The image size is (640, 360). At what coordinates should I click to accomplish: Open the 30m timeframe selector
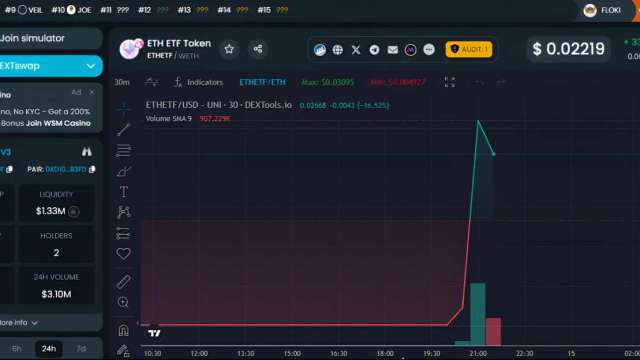tap(122, 82)
